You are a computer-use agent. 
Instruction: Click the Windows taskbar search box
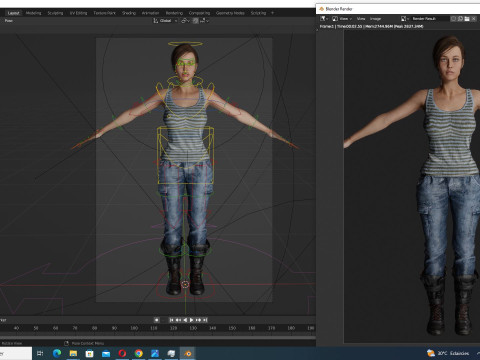coord(16,353)
